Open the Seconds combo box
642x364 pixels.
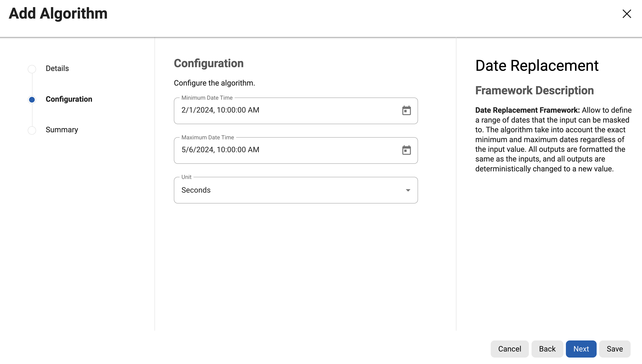(295, 190)
